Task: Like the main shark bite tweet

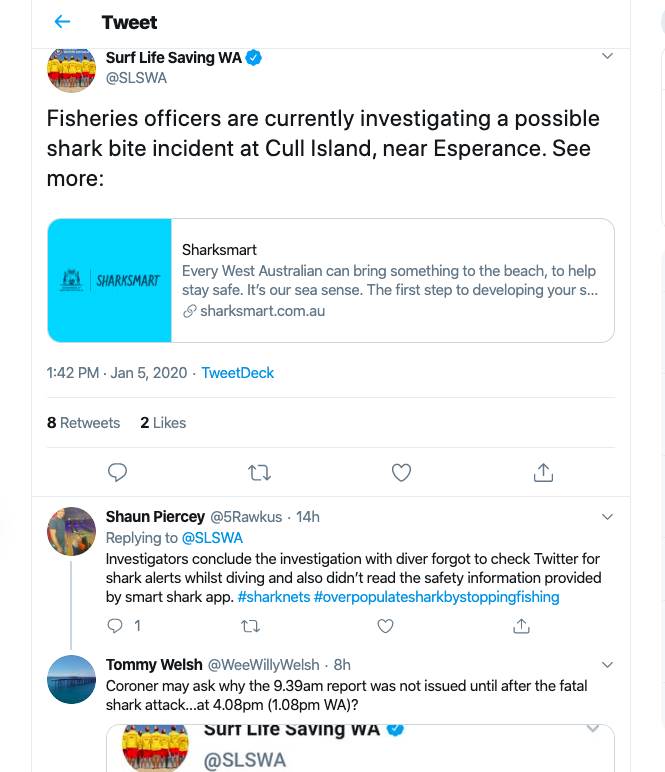Action: tap(401, 472)
